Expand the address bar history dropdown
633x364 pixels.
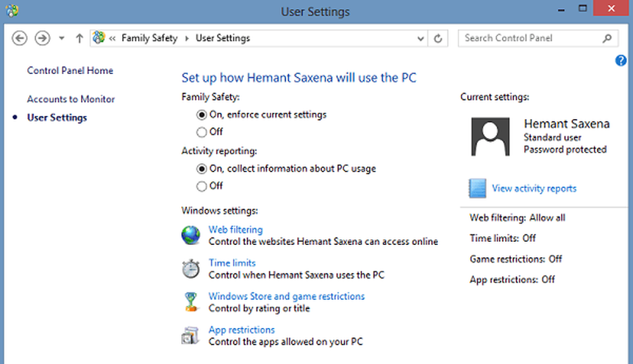[421, 39]
